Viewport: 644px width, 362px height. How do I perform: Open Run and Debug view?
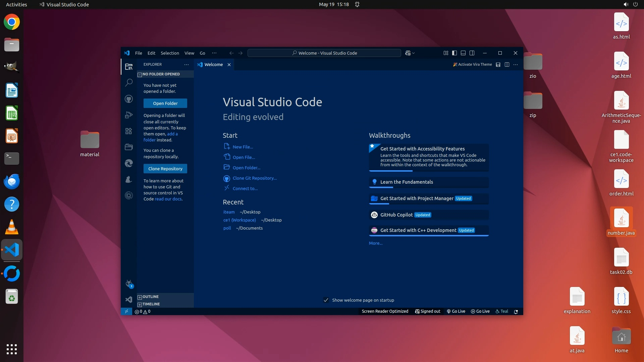click(129, 115)
